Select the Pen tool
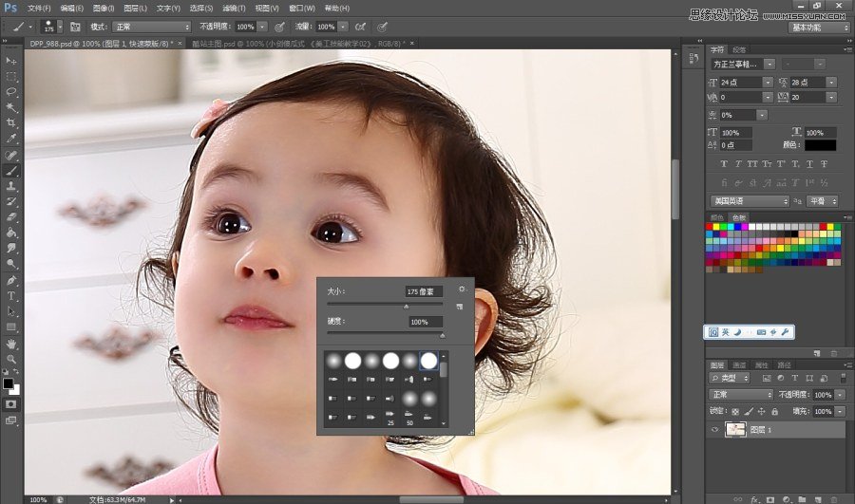The height and width of the screenshot is (504, 855). [10, 281]
